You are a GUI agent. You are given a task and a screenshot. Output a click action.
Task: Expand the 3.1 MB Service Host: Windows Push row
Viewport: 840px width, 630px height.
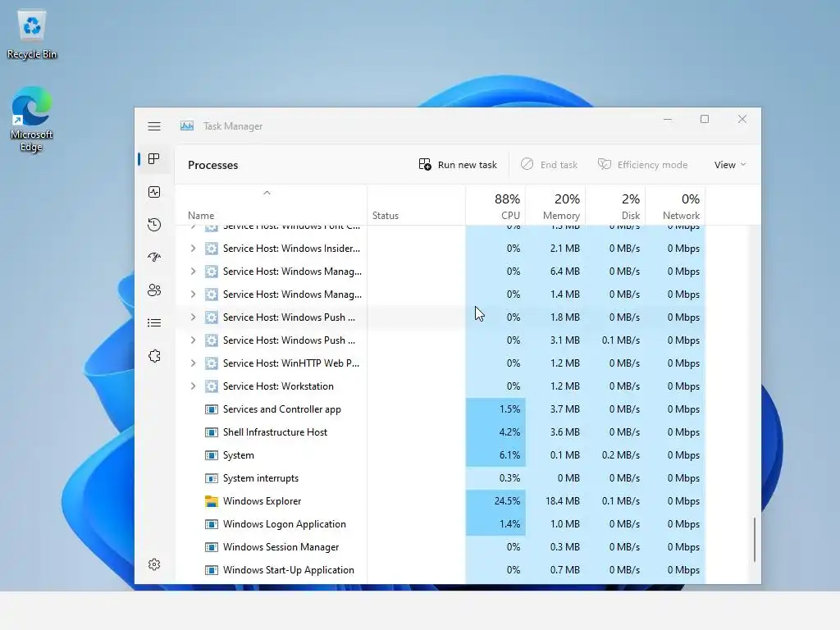pos(193,340)
